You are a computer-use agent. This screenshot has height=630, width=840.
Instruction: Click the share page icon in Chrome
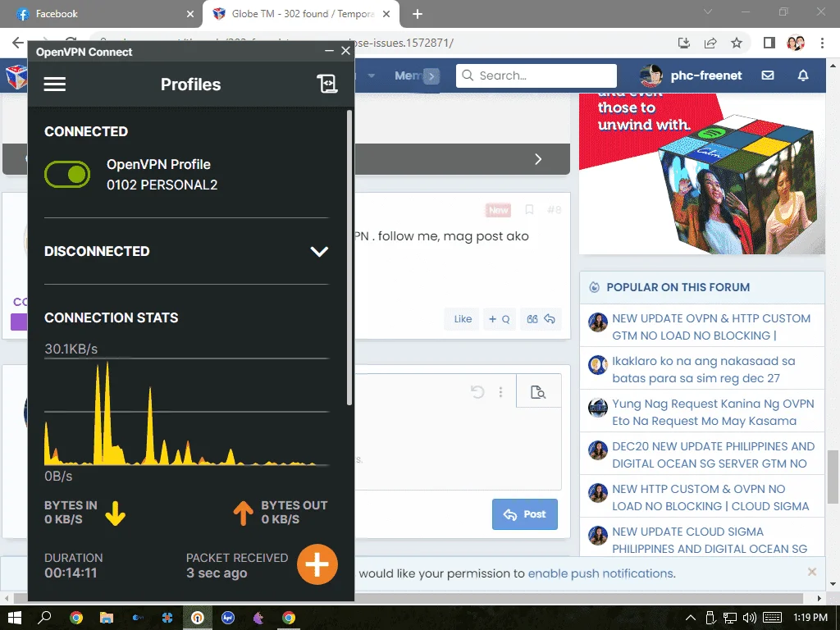click(x=710, y=43)
